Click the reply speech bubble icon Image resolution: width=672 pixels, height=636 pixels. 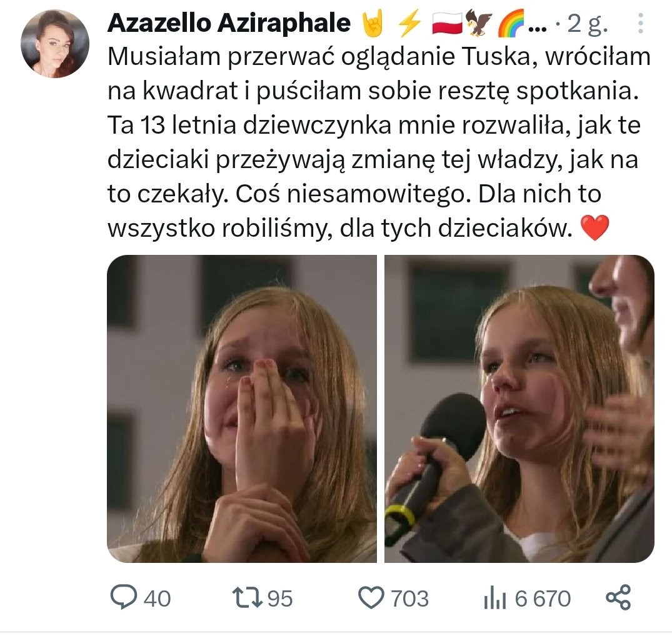(123, 597)
